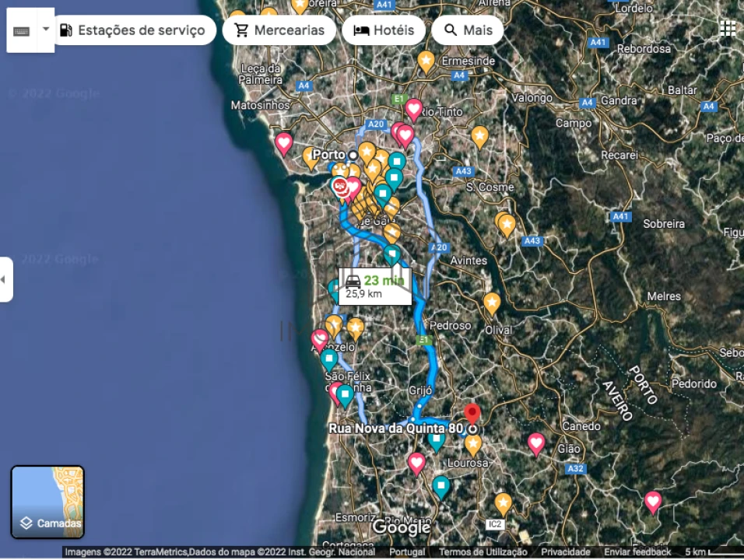Screen dimensions: 744x560
Task: Expand the collapsed side panel arrow
Action: coord(5,279)
